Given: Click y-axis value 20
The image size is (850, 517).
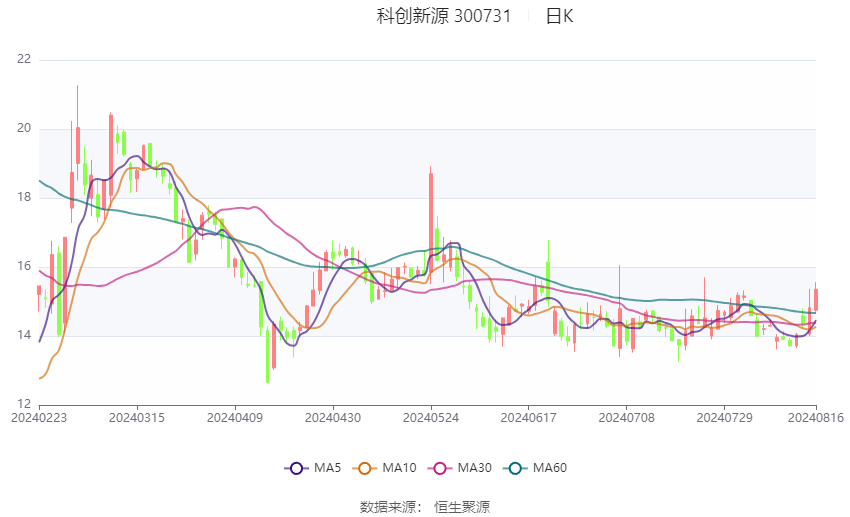Looking at the screenshot, I should pyautogui.click(x=24, y=128).
